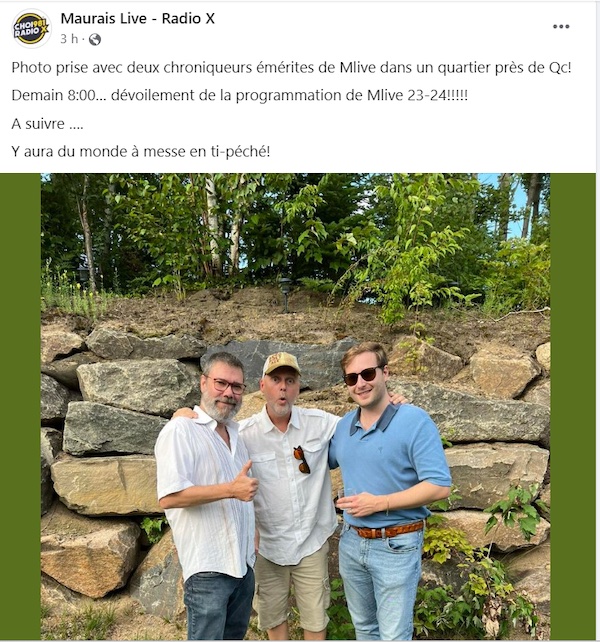This screenshot has width=600, height=642.
Task: Click the "Demain 8:00... dévoilement" text line
Action: [x=240, y=95]
